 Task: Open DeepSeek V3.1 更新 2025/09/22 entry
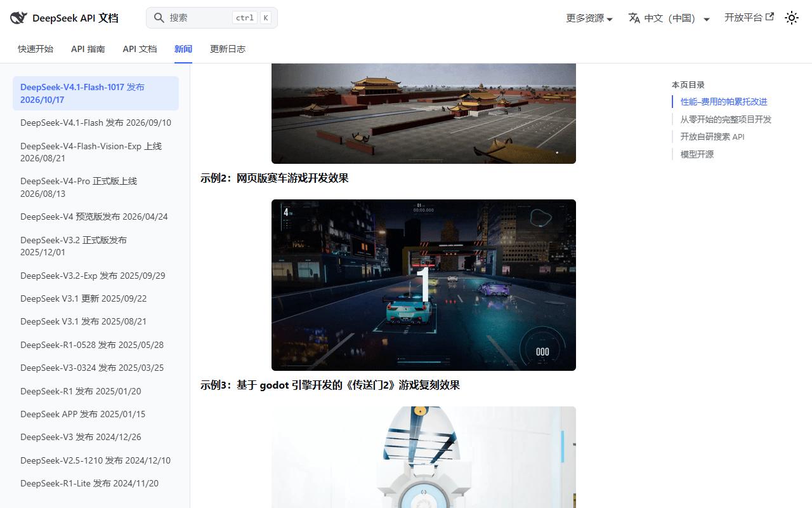point(96,298)
